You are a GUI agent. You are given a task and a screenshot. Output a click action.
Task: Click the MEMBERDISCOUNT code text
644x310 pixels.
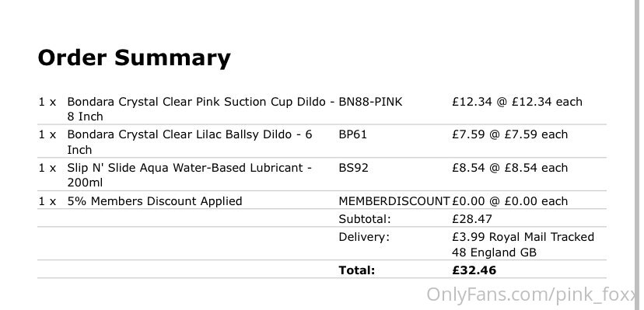(394, 201)
